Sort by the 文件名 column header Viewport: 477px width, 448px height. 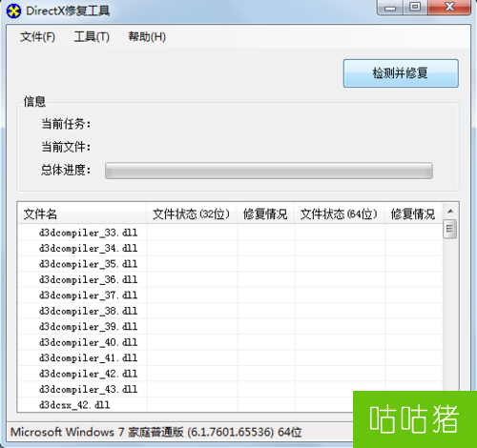(82, 214)
